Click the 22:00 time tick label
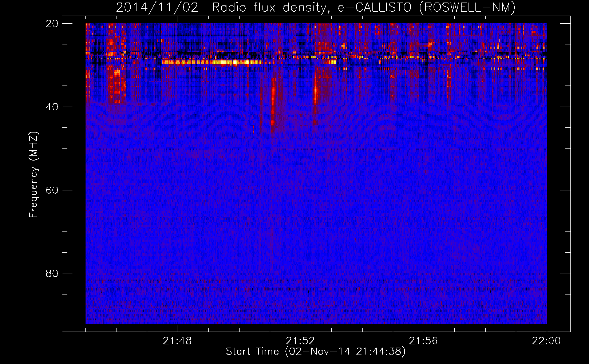589x364 pixels. tap(546, 341)
